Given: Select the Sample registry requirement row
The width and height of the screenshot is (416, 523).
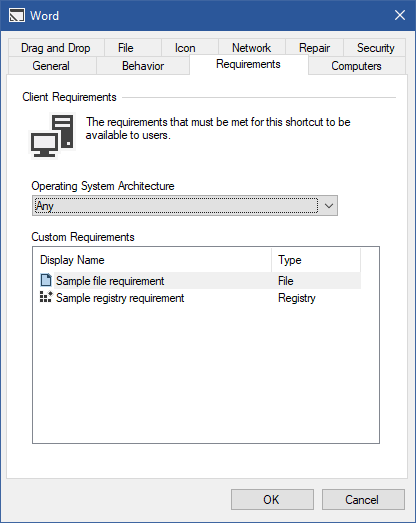Looking at the screenshot, I should tap(200, 298).
